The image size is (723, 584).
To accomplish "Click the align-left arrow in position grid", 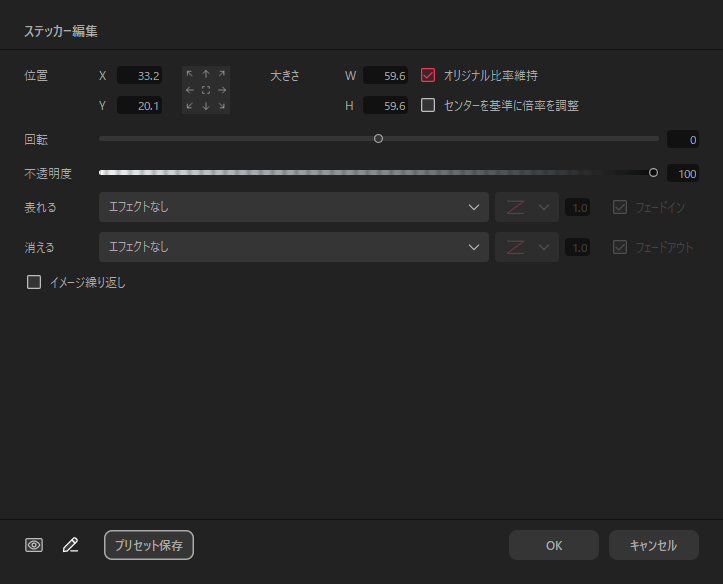I will point(190,90).
